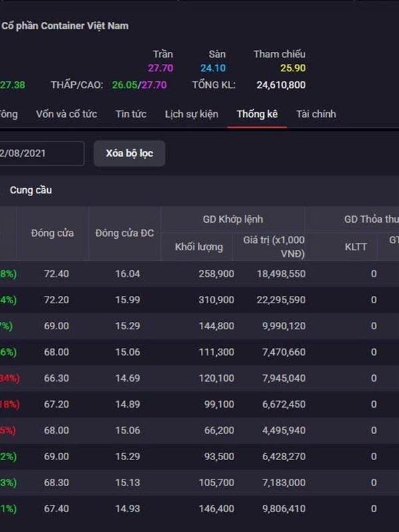
Task: Click the total volume 24,610,800
Action: pos(281,85)
